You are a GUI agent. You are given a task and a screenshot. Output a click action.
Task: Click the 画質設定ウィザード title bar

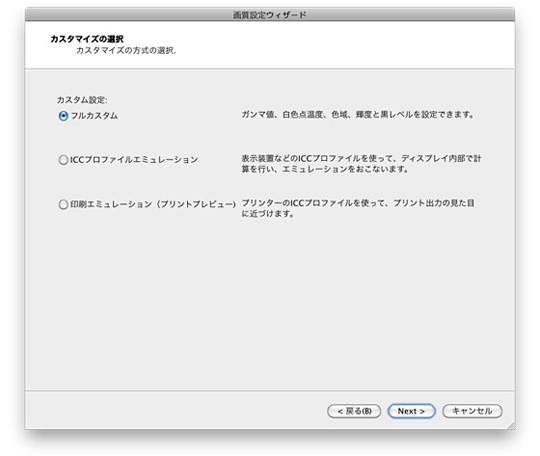click(x=270, y=14)
